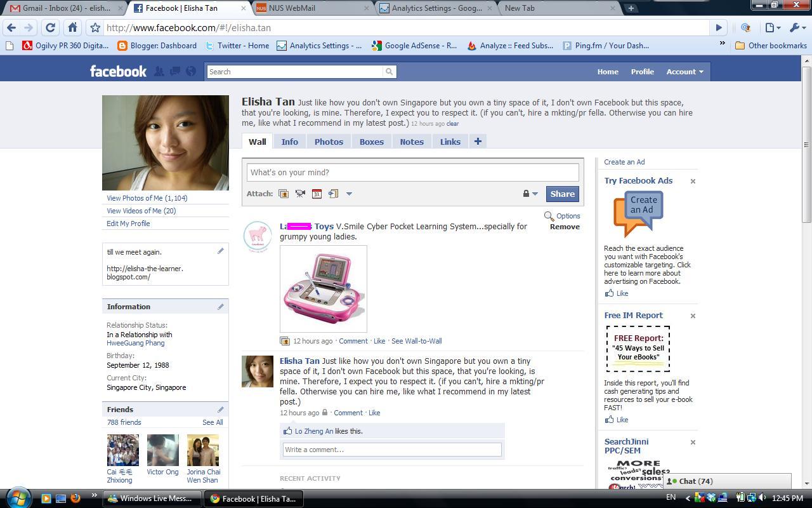Screen dimensions: 812x508
Task: Open the Windows Start menu
Action: coord(18,497)
